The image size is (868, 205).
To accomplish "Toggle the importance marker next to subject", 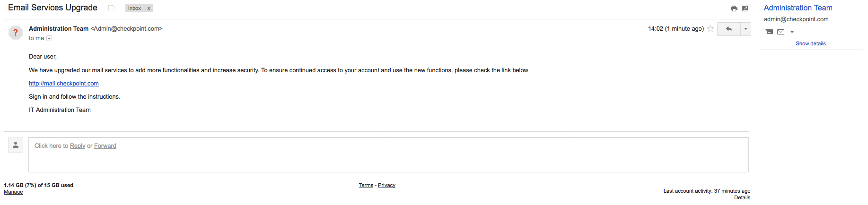I will click(x=112, y=8).
